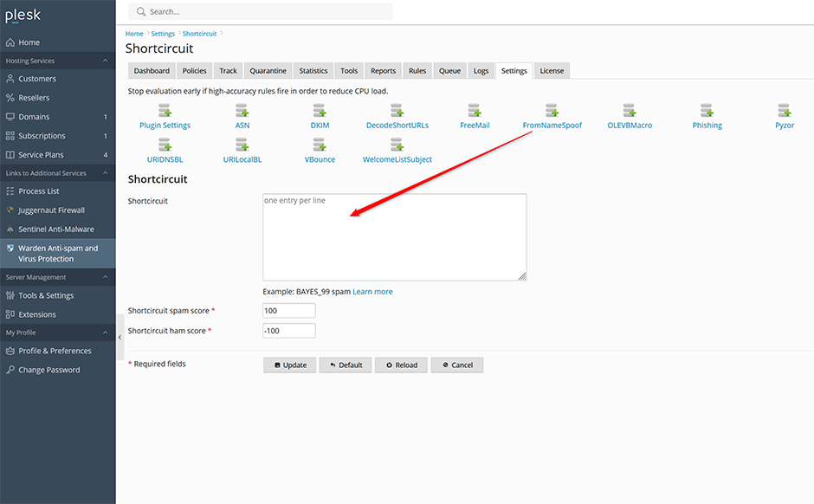Open the OLEVBMacro plugin icon

coord(630,111)
